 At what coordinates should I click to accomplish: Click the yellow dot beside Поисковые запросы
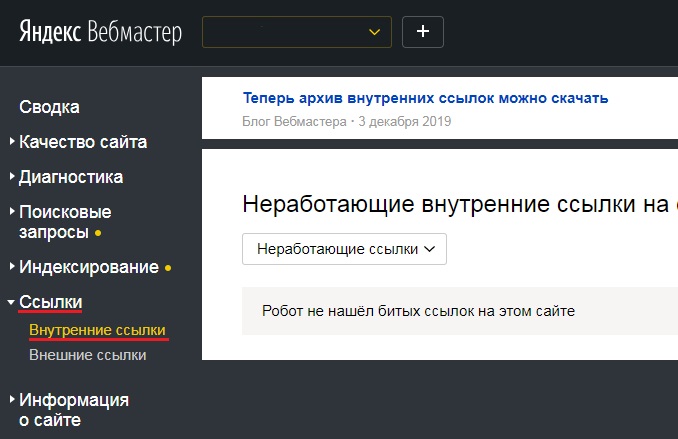pyautogui.click(x=98, y=233)
